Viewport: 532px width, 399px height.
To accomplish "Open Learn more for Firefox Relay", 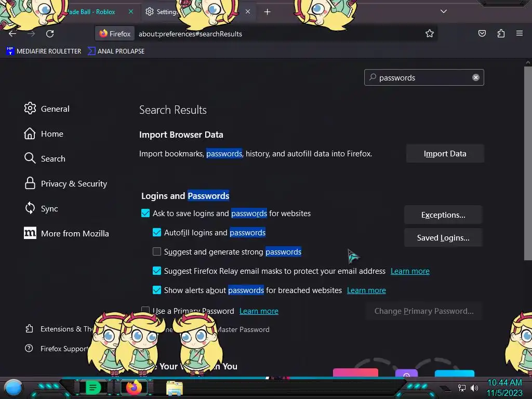I will [x=410, y=271].
